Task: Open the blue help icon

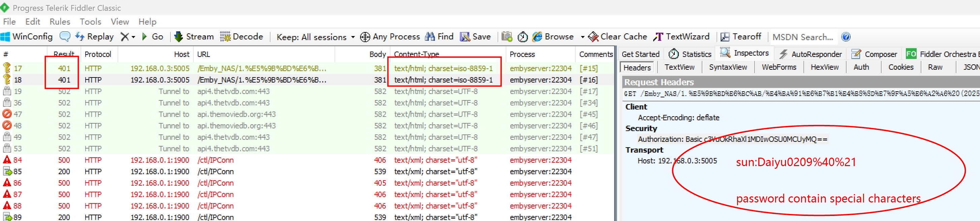Action: 845,37
